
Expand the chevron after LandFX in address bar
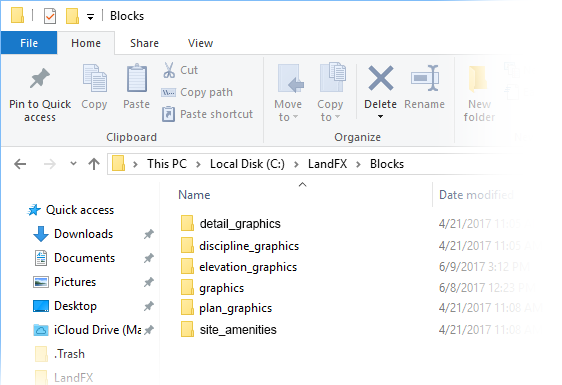[x=358, y=165]
